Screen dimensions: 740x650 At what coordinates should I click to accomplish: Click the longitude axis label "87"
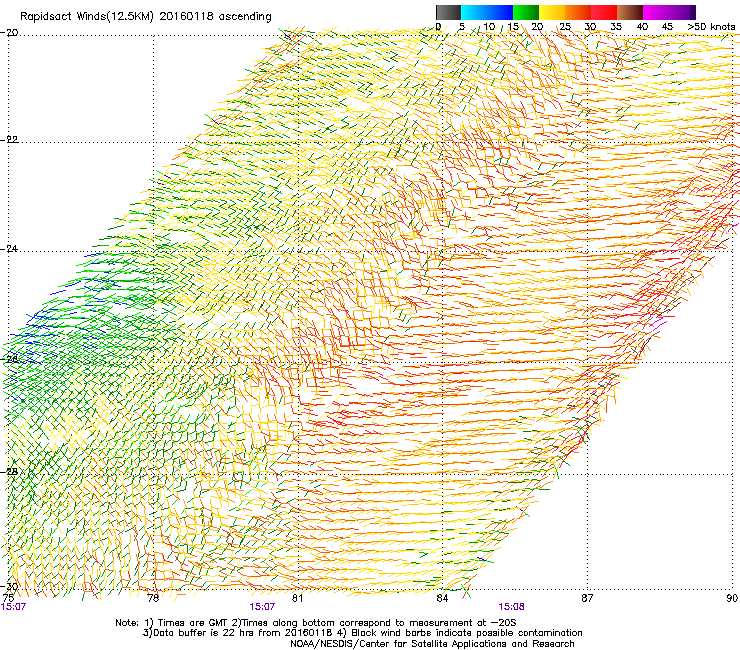click(x=587, y=599)
